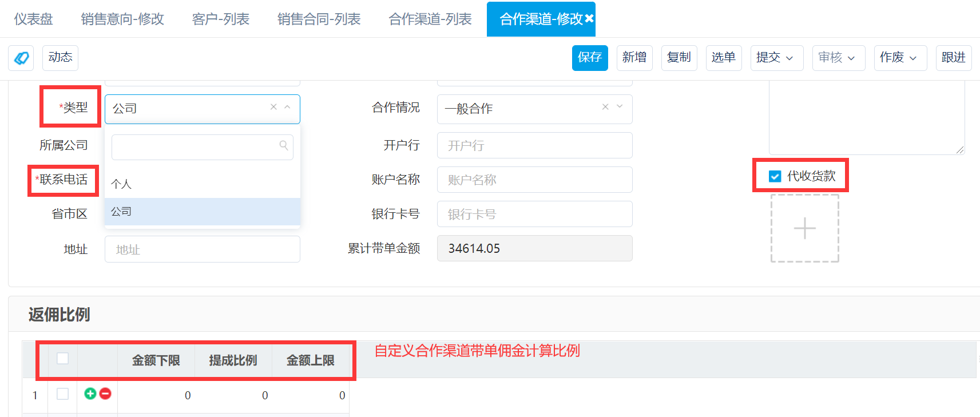The height and width of the screenshot is (417, 980).
Task: Select 公司 option in type list
Action: click(203, 212)
